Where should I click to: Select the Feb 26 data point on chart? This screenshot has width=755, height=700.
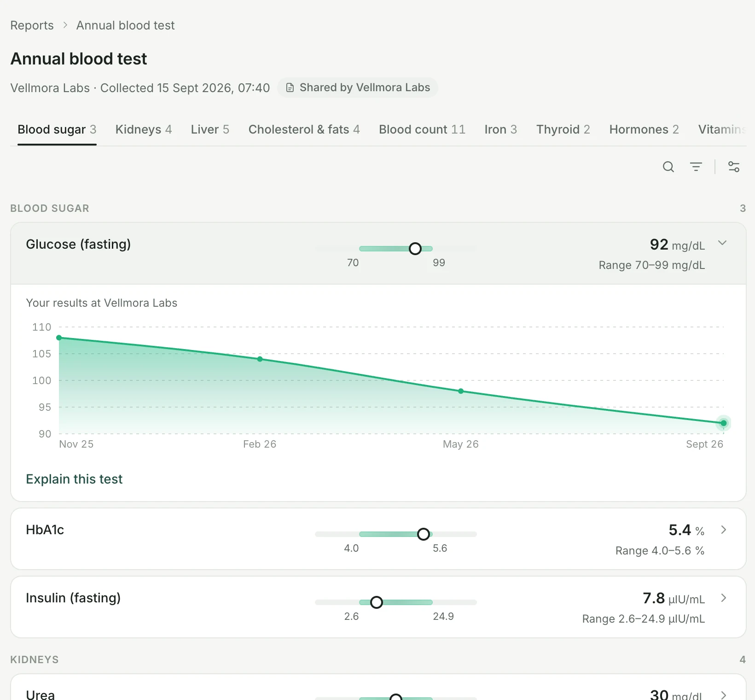click(260, 359)
